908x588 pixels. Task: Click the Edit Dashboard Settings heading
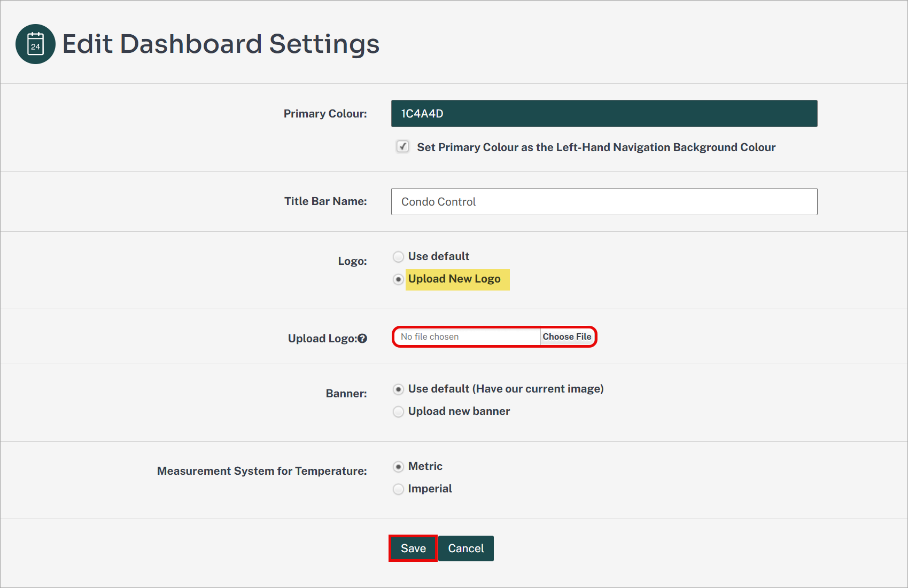point(221,44)
